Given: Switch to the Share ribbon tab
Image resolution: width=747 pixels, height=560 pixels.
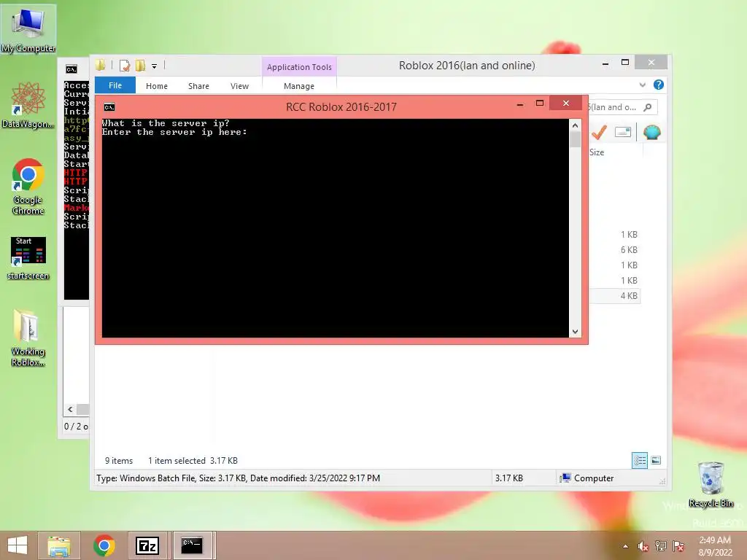Looking at the screenshot, I should pyautogui.click(x=198, y=86).
